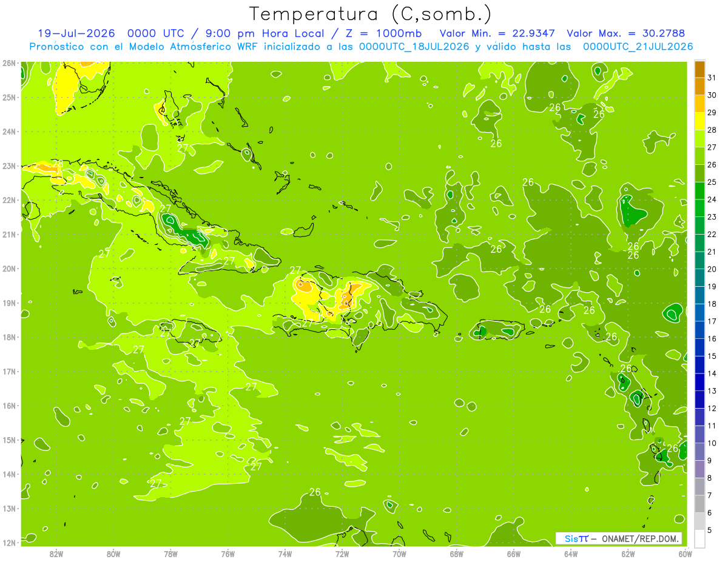Click the "82W" longitude axis label

point(56,554)
